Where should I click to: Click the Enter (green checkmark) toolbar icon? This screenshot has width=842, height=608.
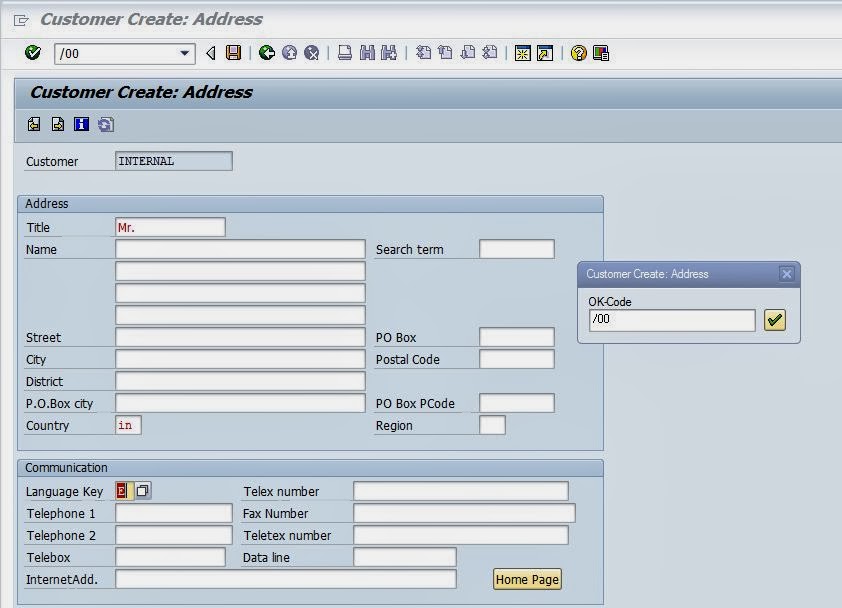click(31, 53)
